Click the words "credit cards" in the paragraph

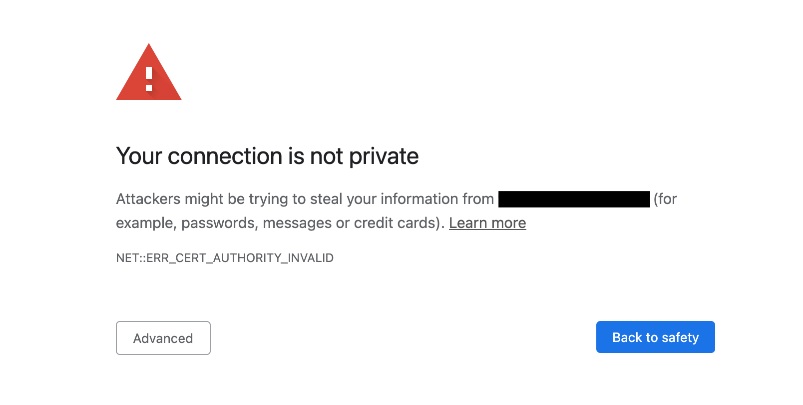(x=399, y=223)
